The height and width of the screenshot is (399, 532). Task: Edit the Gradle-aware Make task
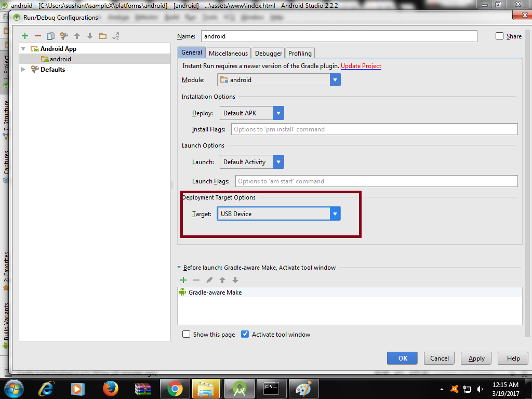[208, 280]
